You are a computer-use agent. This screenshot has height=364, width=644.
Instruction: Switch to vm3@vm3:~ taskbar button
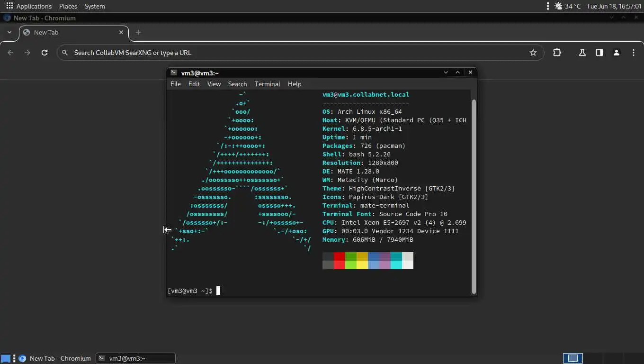point(135,358)
